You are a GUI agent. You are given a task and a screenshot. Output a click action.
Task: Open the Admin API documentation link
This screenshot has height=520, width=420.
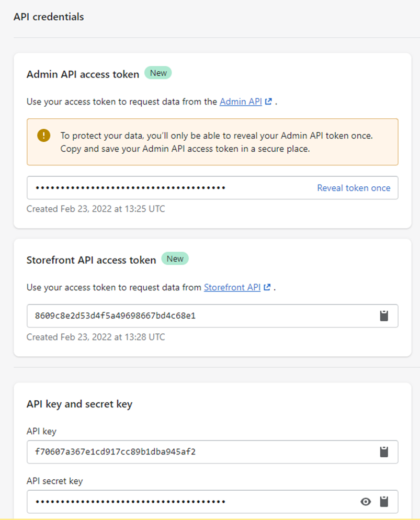pyautogui.click(x=241, y=102)
